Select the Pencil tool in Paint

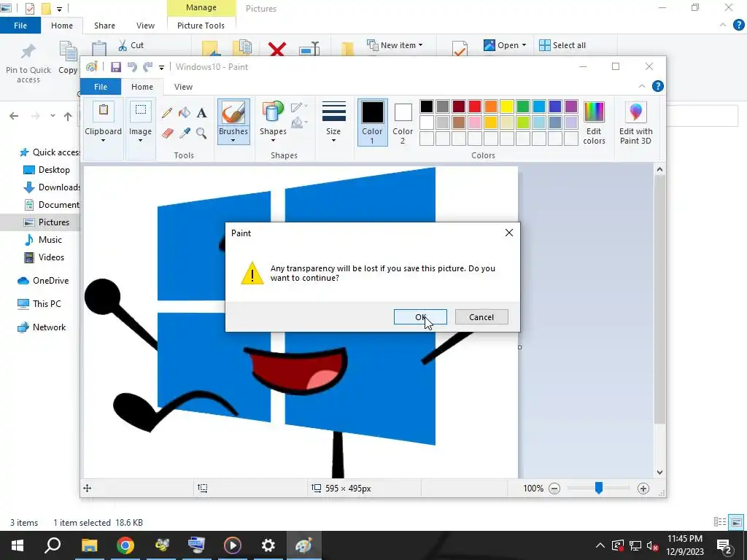click(x=167, y=113)
